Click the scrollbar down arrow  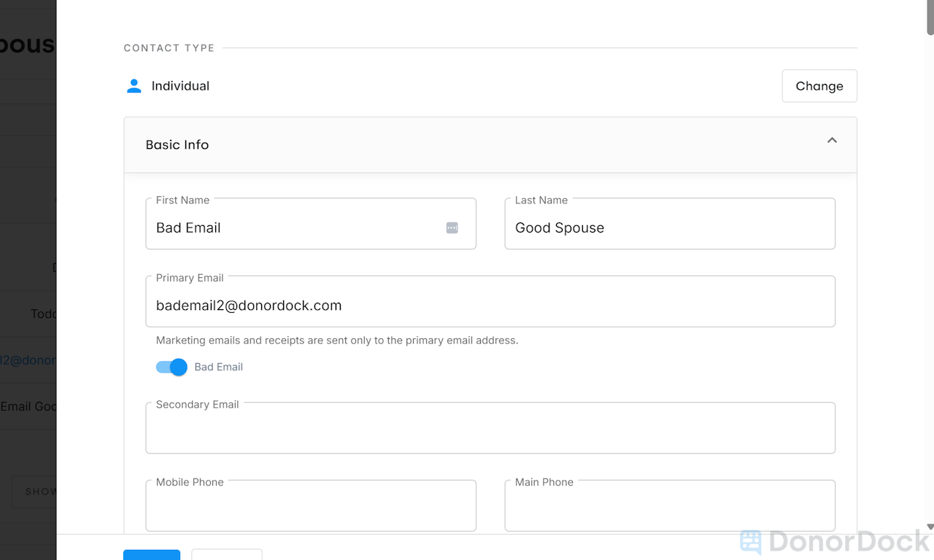930,526
